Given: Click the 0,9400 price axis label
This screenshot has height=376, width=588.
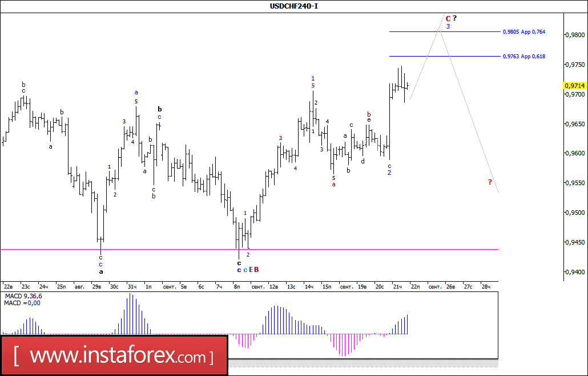Looking at the screenshot, I should point(574,272).
